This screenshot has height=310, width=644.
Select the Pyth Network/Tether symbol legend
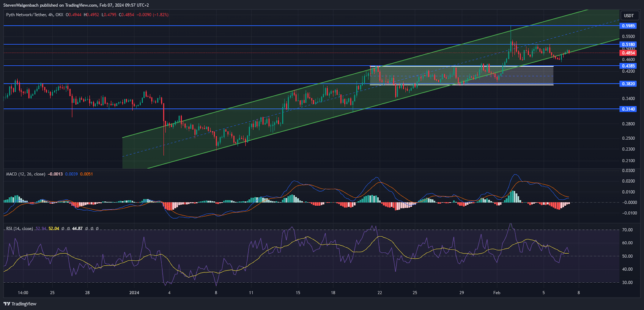pyautogui.click(x=35, y=15)
